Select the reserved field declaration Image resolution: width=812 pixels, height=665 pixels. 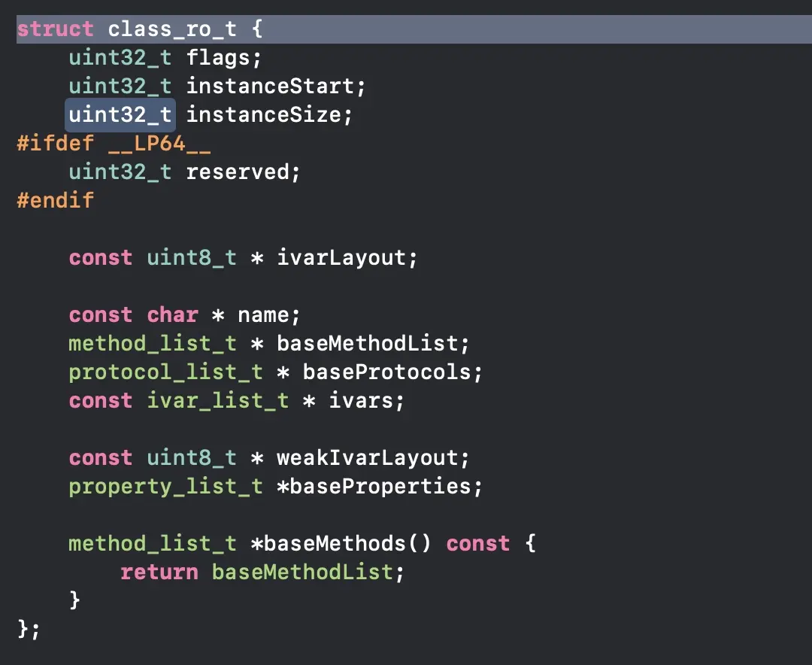click(242, 172)
